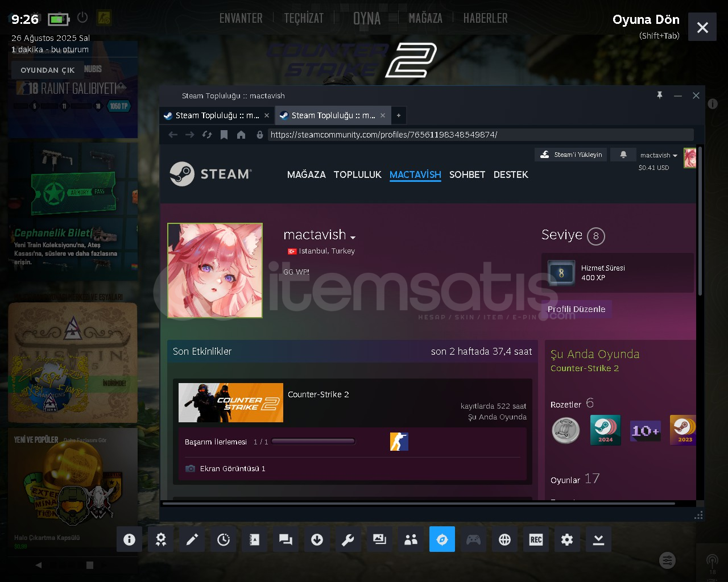Click the pink-haired profile avatar picture
This screenshot has height=582, width=728.
point(215,270)
